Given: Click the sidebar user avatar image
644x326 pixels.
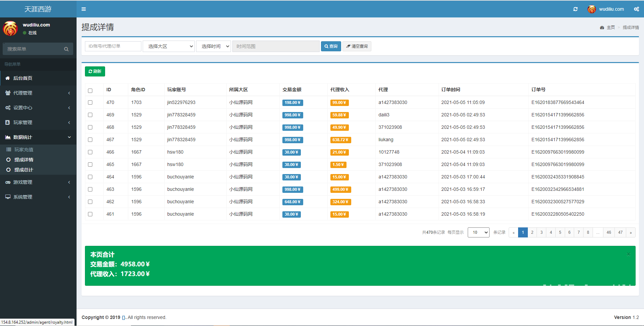Looking at the screenshot, I should click(10, 29).
